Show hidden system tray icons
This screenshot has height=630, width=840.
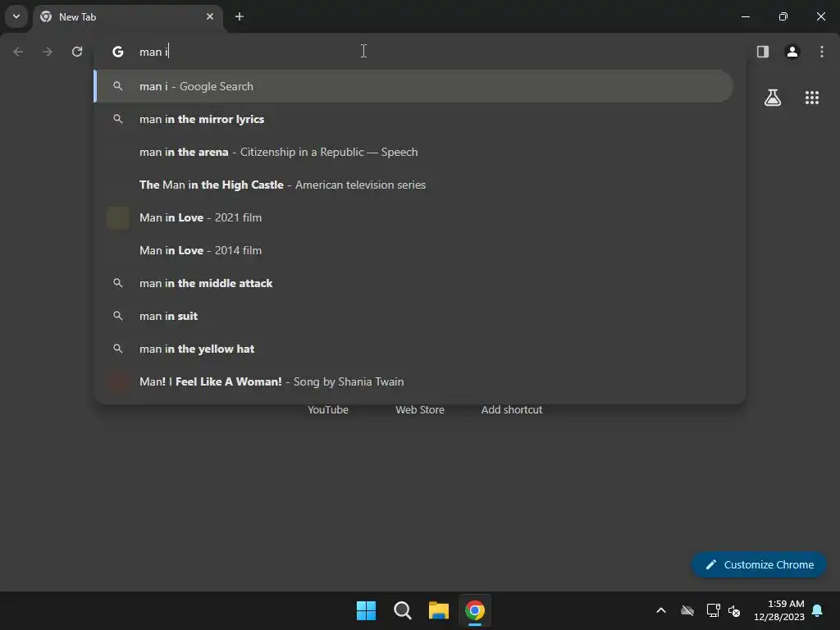[x=661, y=610]
